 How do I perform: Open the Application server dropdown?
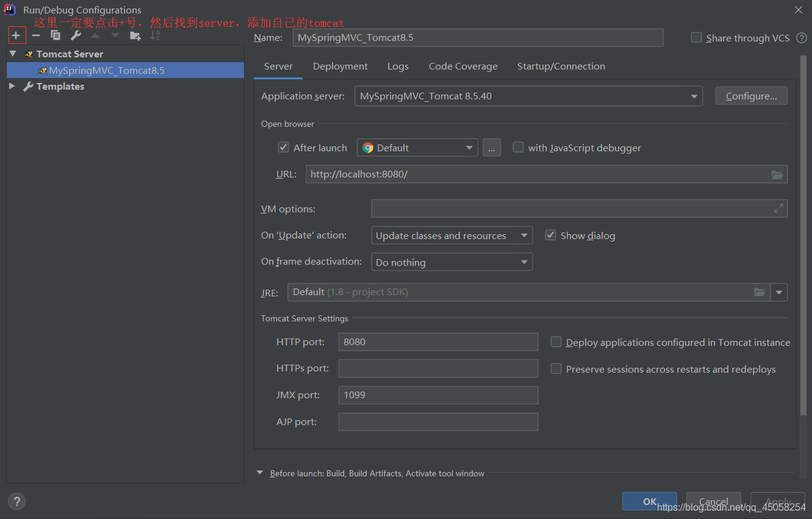click(528, 96)
